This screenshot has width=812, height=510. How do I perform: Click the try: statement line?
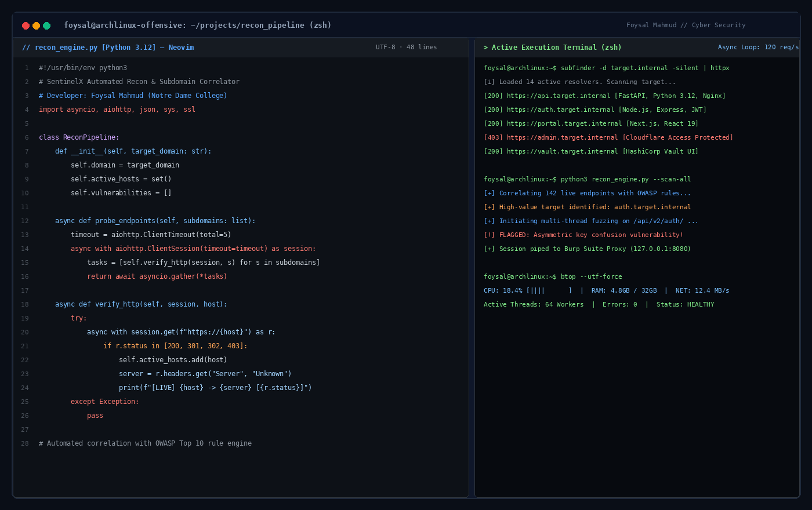[79, 318]
